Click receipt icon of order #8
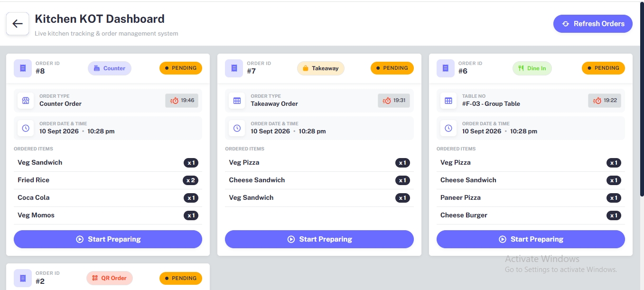Screen dimensions: 644x290 point(23,68)
